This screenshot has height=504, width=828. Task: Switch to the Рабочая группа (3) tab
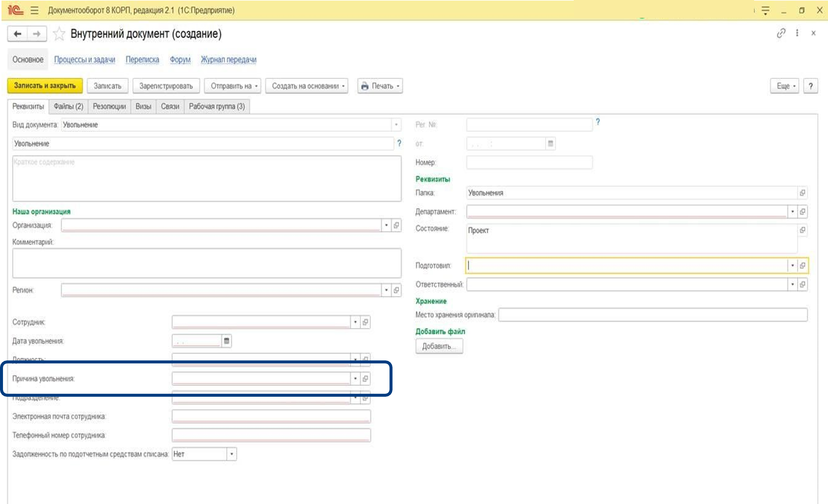217,106
